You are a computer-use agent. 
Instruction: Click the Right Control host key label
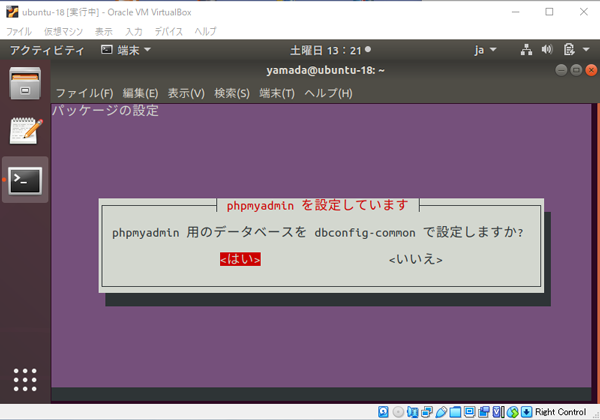tap(560, 412)
